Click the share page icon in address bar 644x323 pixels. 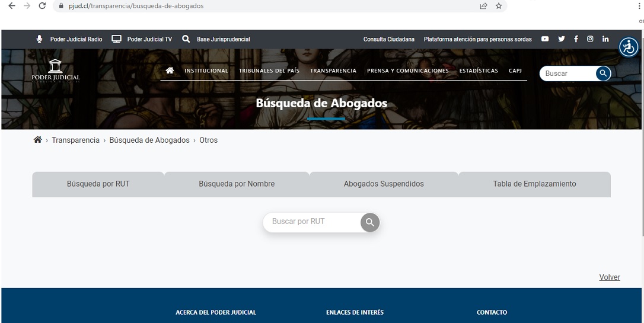483,6
